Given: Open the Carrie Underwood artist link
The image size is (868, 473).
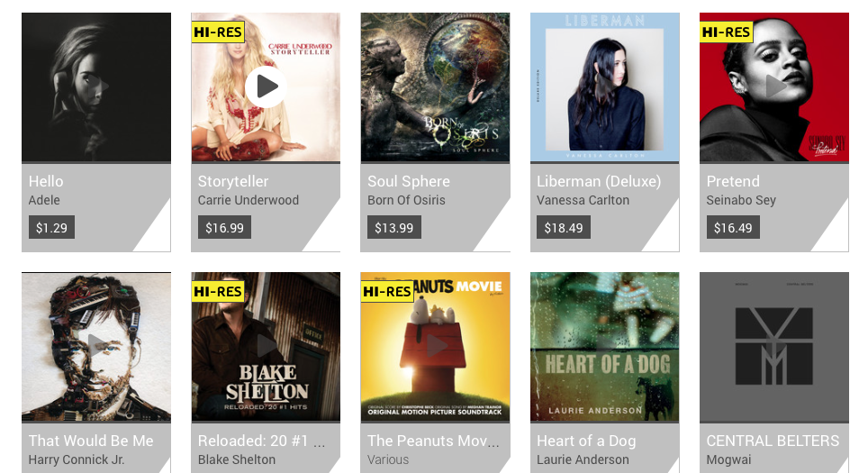Looking at the screenshot, I should click(248, 200).
